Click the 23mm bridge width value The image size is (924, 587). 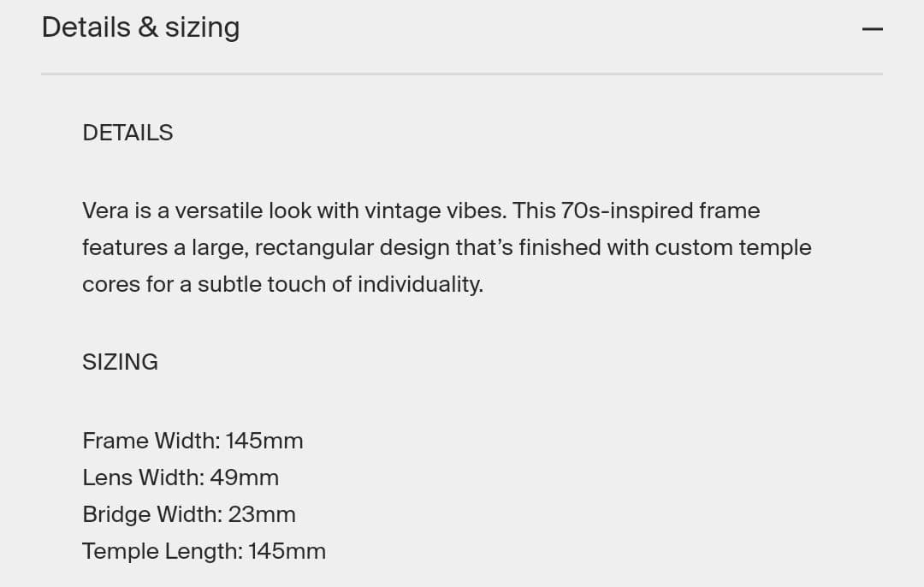[262, 514]
